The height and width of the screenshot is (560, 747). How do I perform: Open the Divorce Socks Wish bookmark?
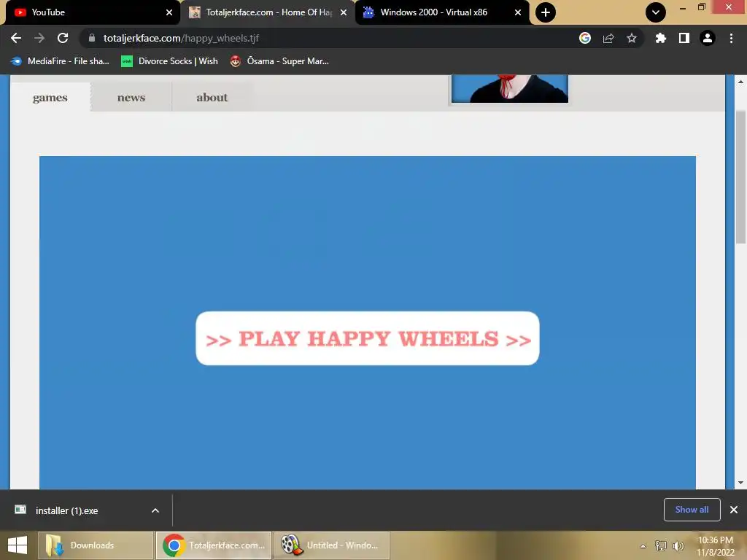point(169,61)
